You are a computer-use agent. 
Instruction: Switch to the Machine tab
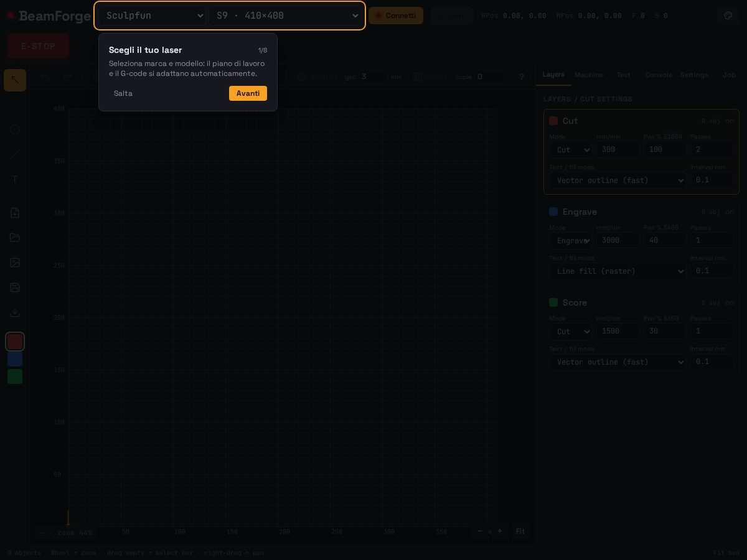(x=589, y=75)
